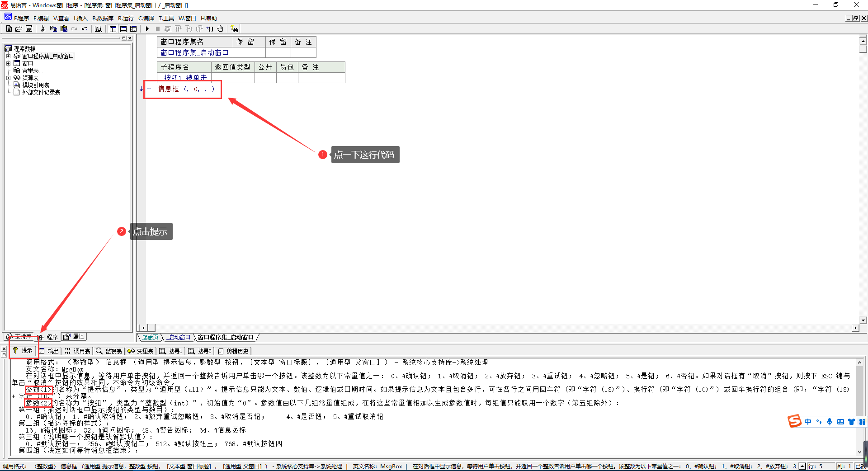The width and height of the screenshot is (868, 471).
Task: Switch to the 属性 panel tab
Action: pos(74,336)
